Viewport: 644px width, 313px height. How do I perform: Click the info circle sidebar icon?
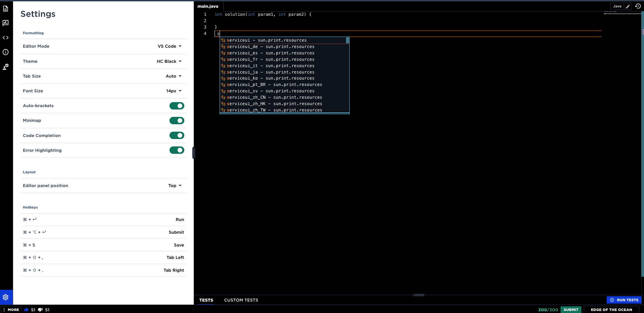point(6,52)
